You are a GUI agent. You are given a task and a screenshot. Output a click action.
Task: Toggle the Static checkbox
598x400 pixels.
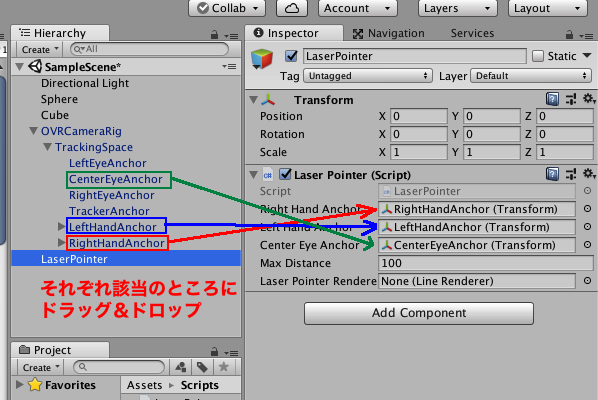coord(538,56)
